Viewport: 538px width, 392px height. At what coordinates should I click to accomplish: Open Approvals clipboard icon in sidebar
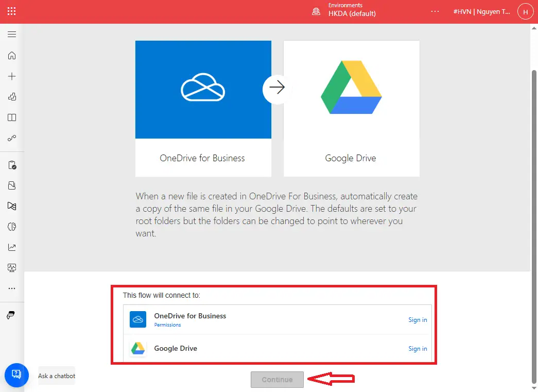click(x=12, y=165)
